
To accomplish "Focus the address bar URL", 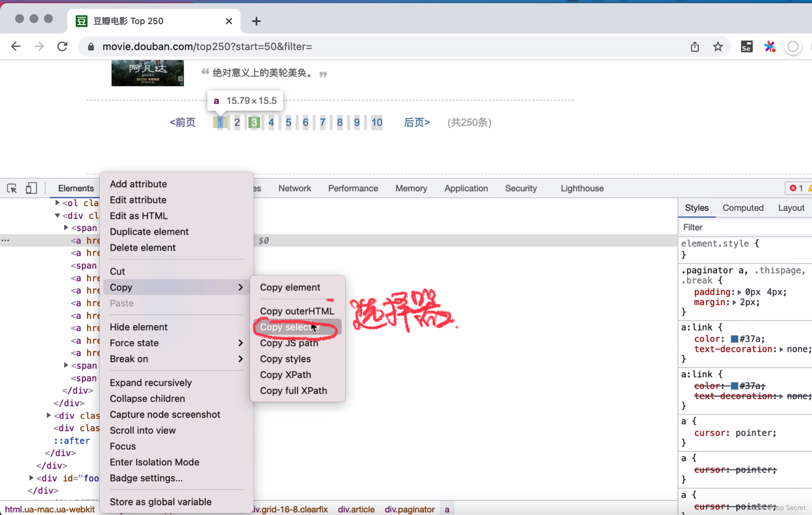I will 207,47.
